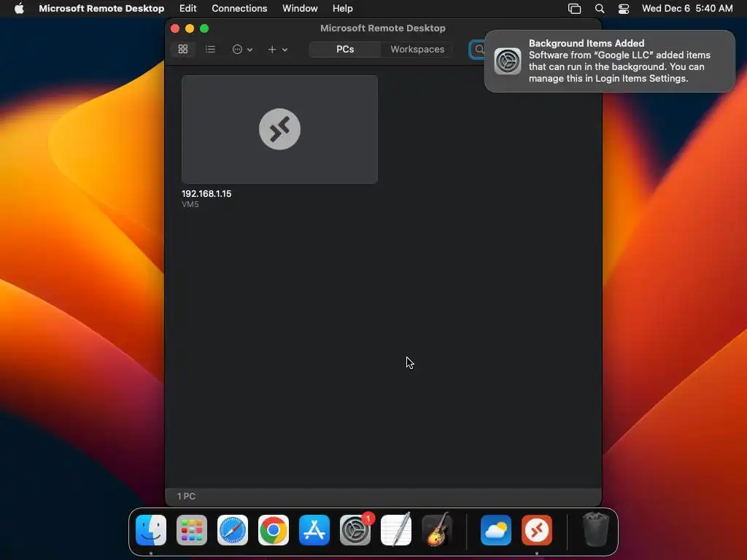This screenshot has height=560, width=747.
Task: Zoom the Remote Desktop window
Action: (204, 28)
